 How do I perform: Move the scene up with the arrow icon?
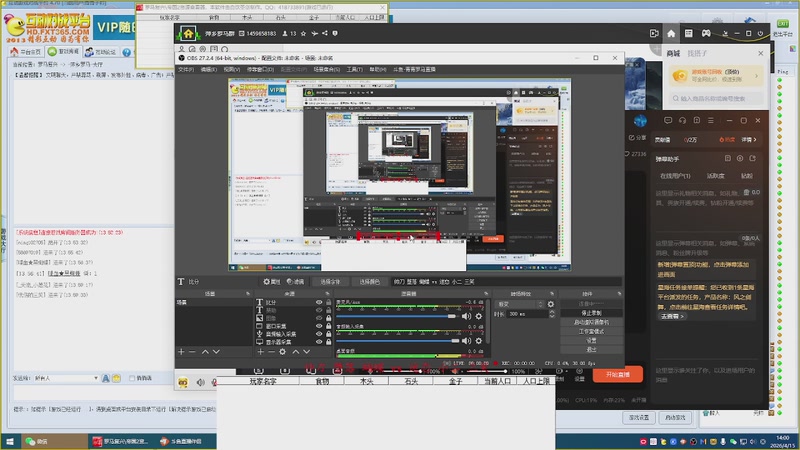[x=205, y=352]
